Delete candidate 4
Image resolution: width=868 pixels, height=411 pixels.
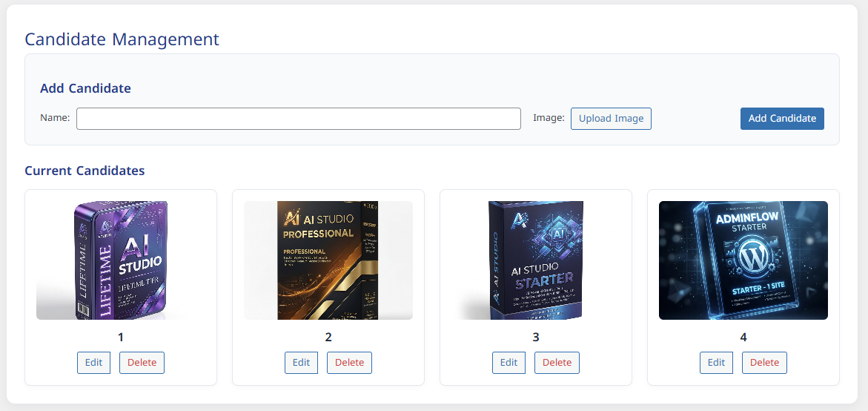[x=764, y=363]
